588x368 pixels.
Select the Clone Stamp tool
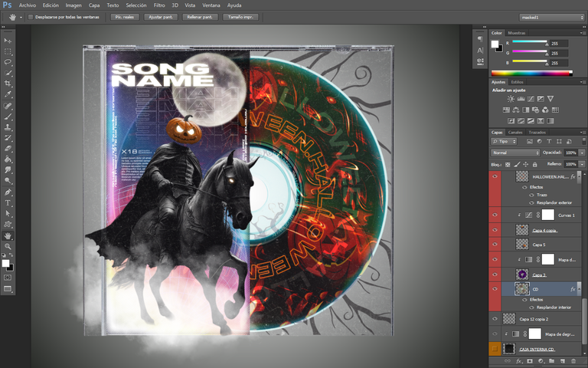[x=8, y=127]
